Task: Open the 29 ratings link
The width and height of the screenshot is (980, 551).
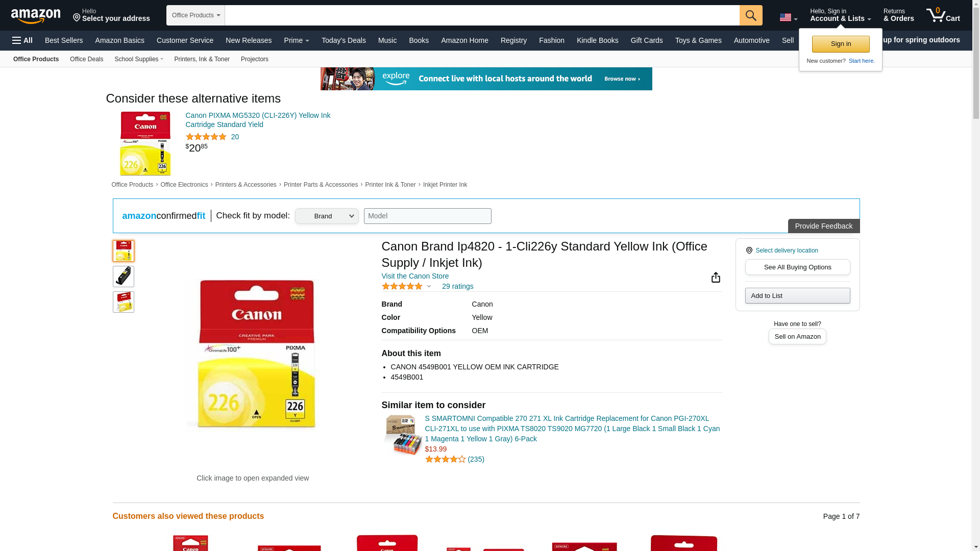Action: click(457, 286)
